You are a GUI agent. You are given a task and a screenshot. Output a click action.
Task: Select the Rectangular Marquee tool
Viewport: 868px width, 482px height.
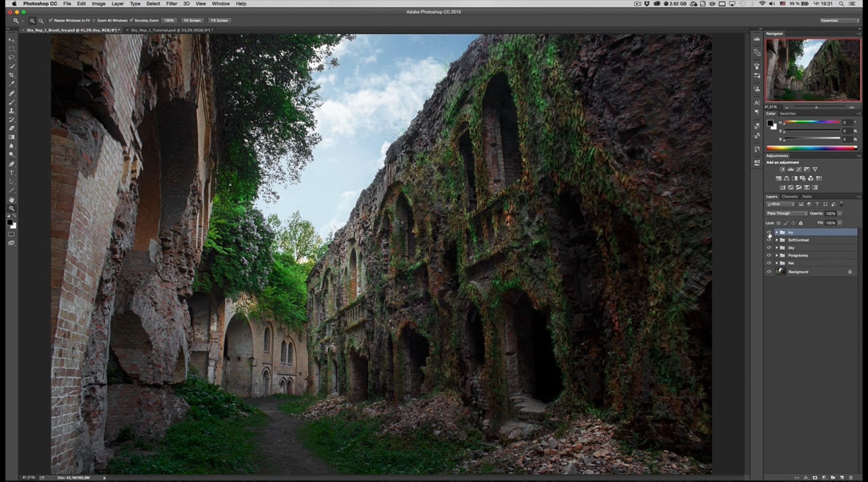pyautogui.click(x=11, y=48)
